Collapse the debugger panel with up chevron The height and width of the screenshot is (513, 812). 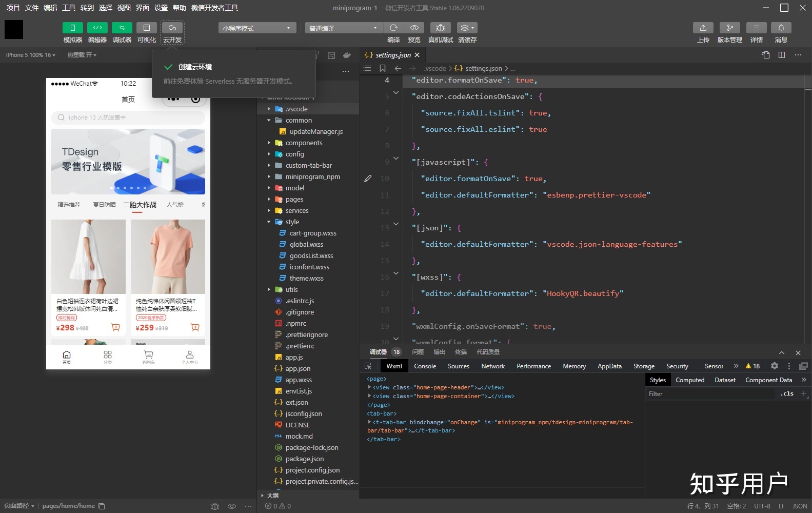[x=782, y=352]
